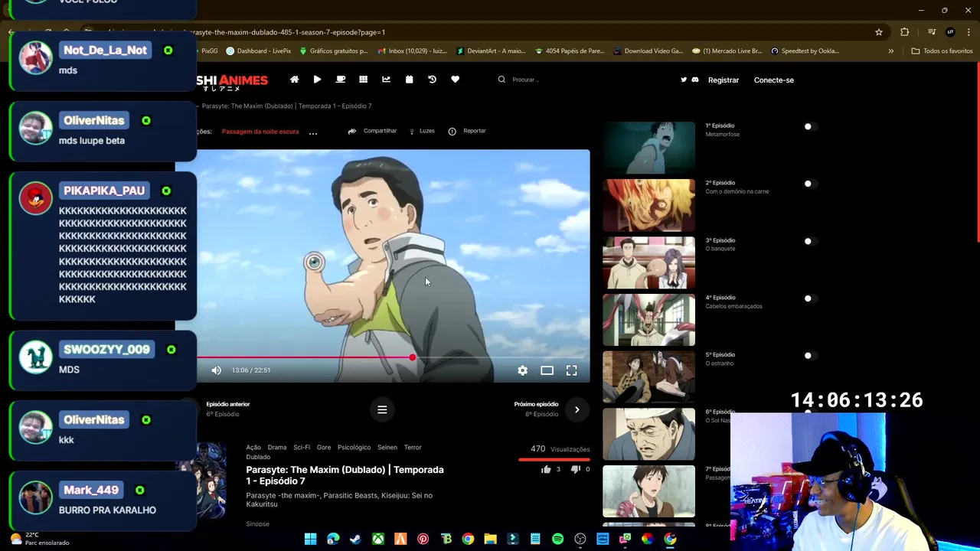Viewport: 980px width, 551px height.
Task: Click the search magnifier icon
Action: pyautogui.click(x=501, y=80)
